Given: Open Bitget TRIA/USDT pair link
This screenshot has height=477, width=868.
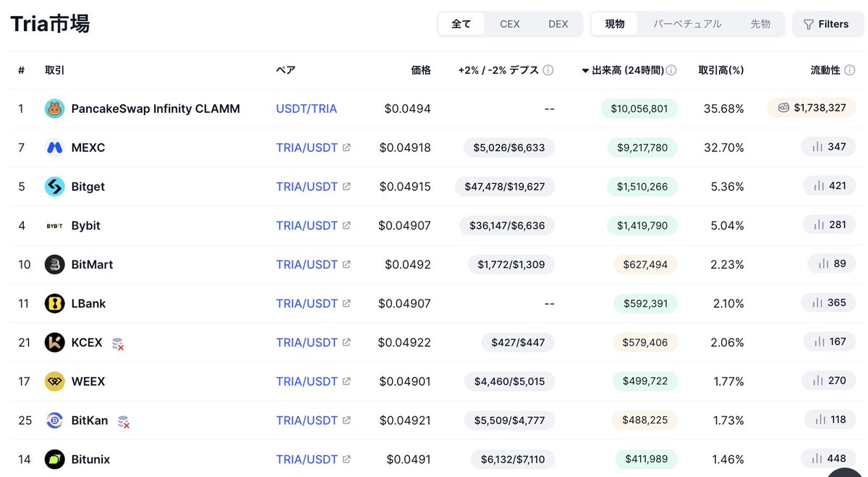Looking at the screenshot, I should coord(307,187).
